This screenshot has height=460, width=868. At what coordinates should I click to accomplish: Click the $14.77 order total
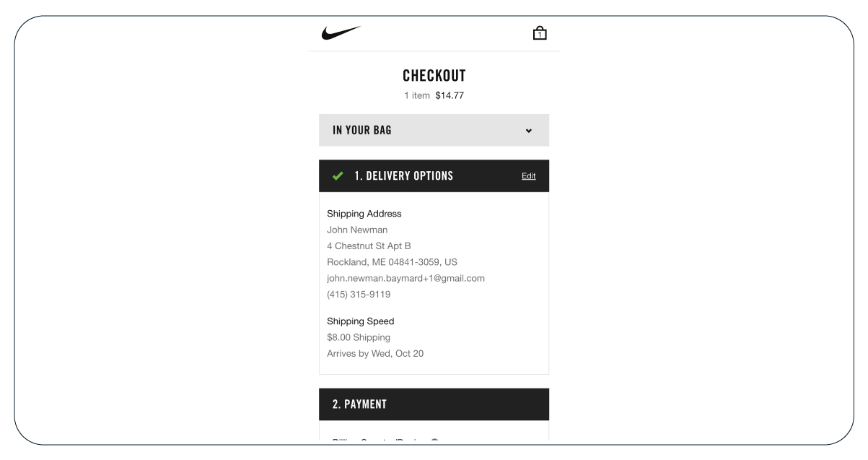(450, 95)
